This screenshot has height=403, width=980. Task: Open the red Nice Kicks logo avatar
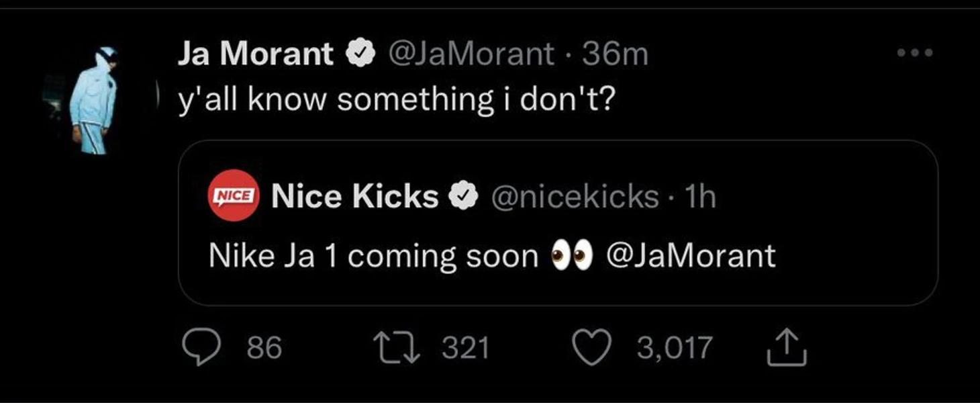(x=232, y=195)
